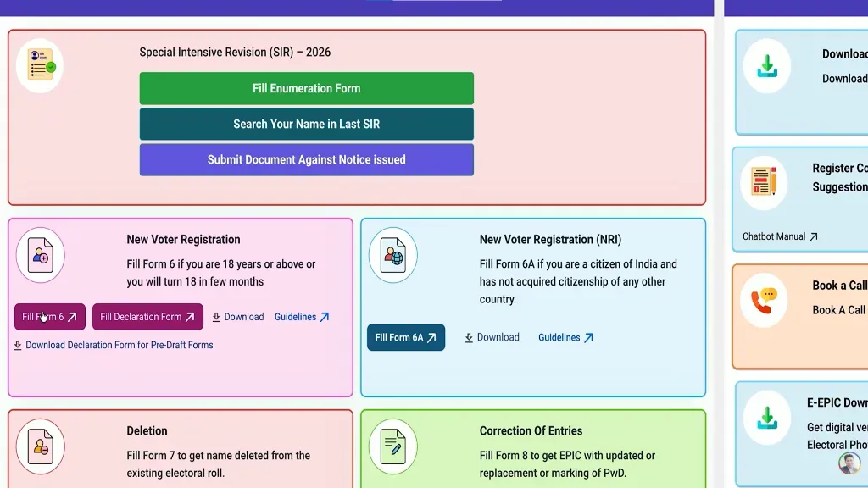
Task: Download Form 6 under New Voter Registration
Action: click(238, 317)
